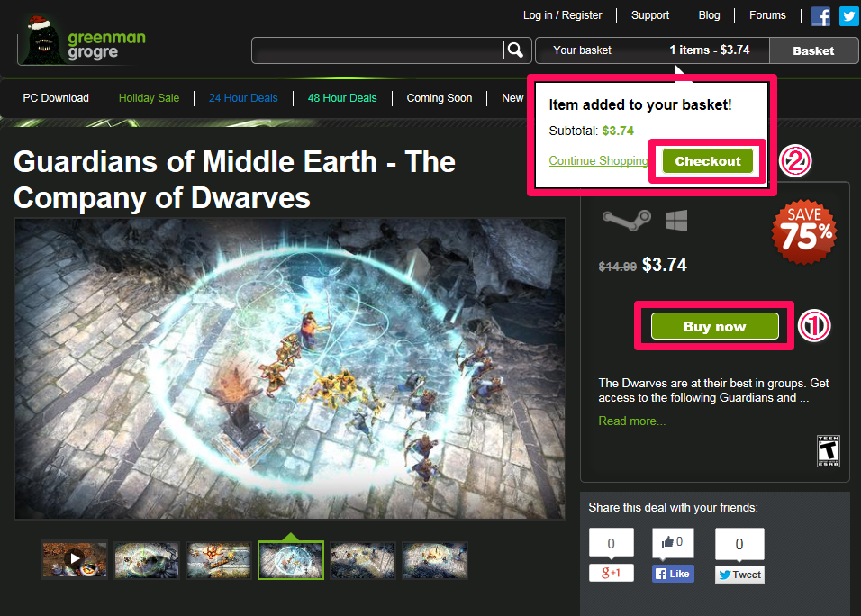
Task: Click the Save 75% discount badge
Action: tap(804, 231)
